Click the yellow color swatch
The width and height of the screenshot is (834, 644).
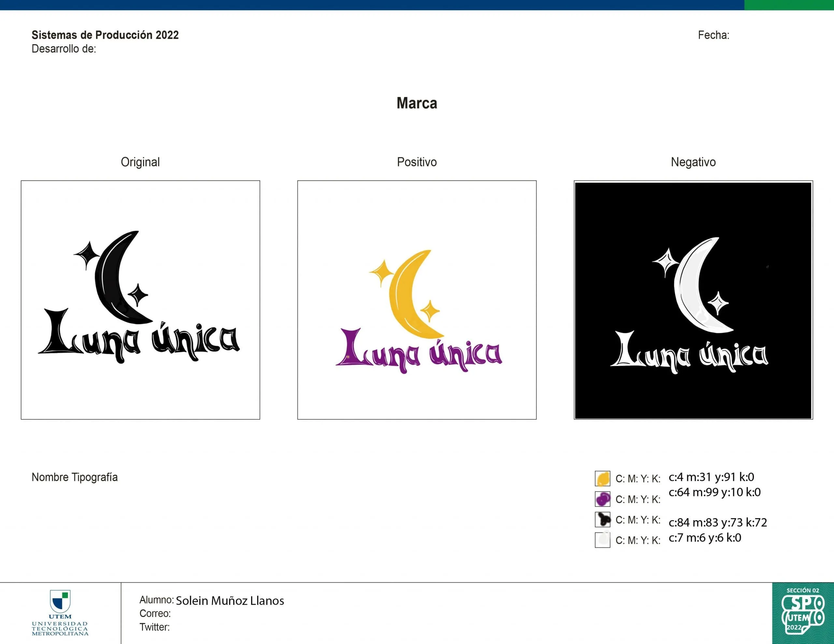coord(602,479)
